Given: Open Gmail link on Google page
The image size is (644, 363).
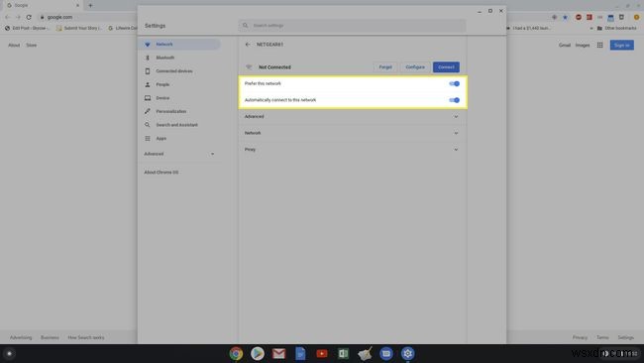Looking at the screenshot, I should 565,46.
